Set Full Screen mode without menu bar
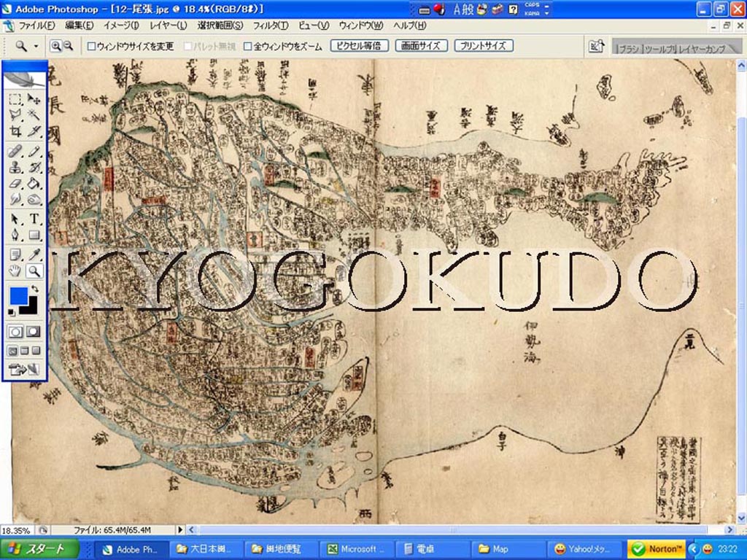747x560 pixels. pyautogui.click(x=36, y=351)
